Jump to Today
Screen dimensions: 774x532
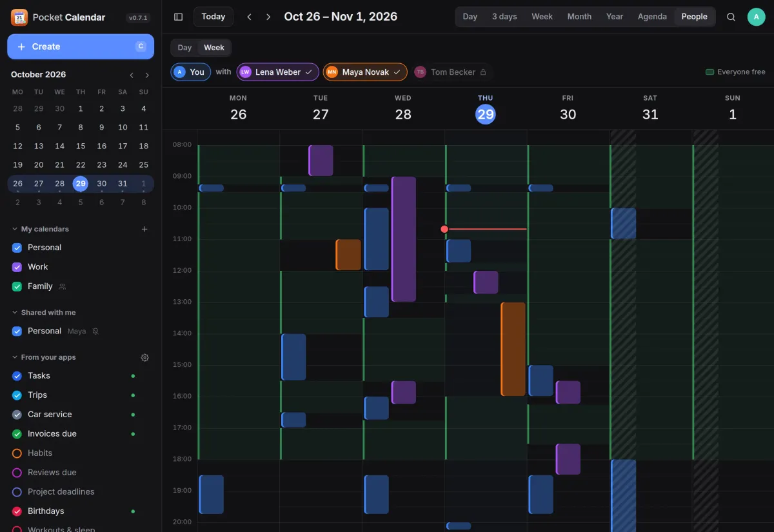213,17
